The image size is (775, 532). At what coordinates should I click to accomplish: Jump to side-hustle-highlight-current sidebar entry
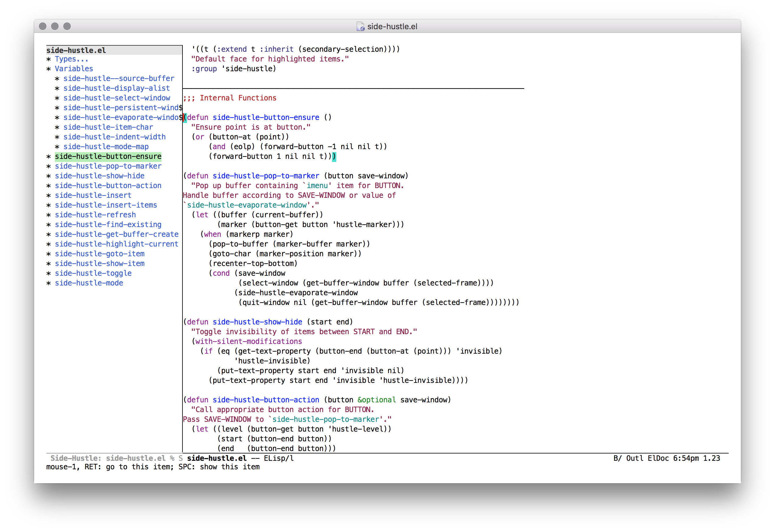click(x=116, y=244)
